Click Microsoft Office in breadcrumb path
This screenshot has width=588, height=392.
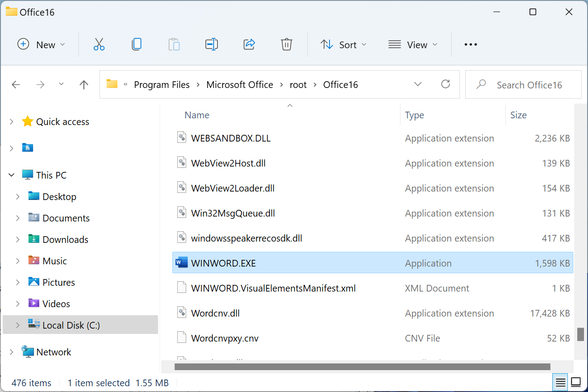pyautogui.click(x=239, y=84)
